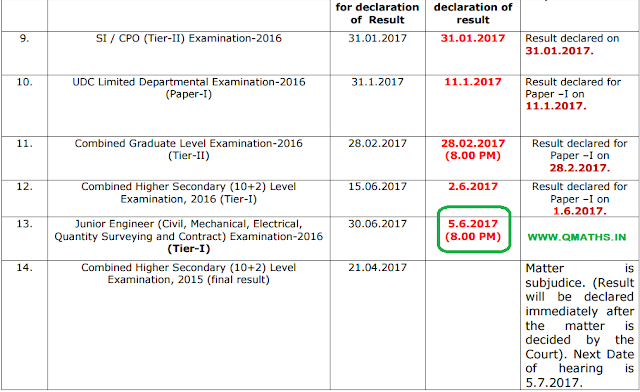The width and height of the screenshot is (640, 392).
Task: Select black scheduled date '28.02.2017' in row 11
Action: click(x=377, y=144)
